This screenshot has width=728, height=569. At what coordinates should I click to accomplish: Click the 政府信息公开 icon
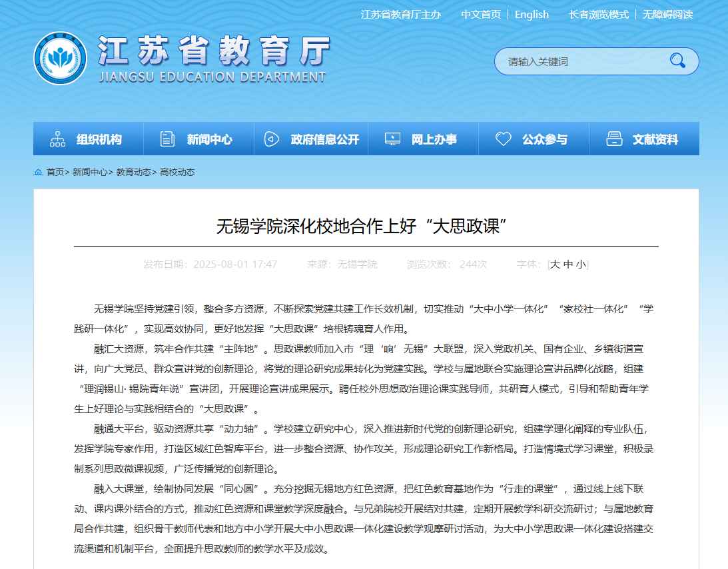tap(271, 139)
